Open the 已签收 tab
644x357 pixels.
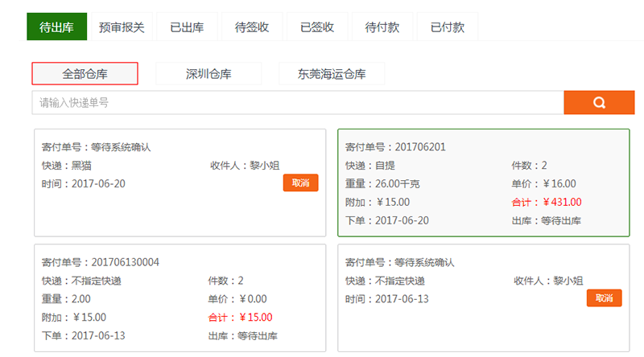[317, 27]
